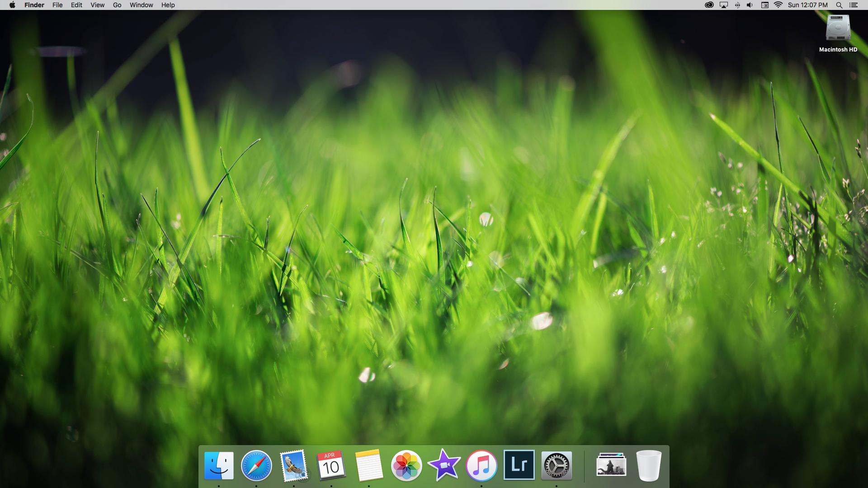Open Adobe Lightroom Lr icon
The image size is (868, 488).
click(x=519, y=465)
